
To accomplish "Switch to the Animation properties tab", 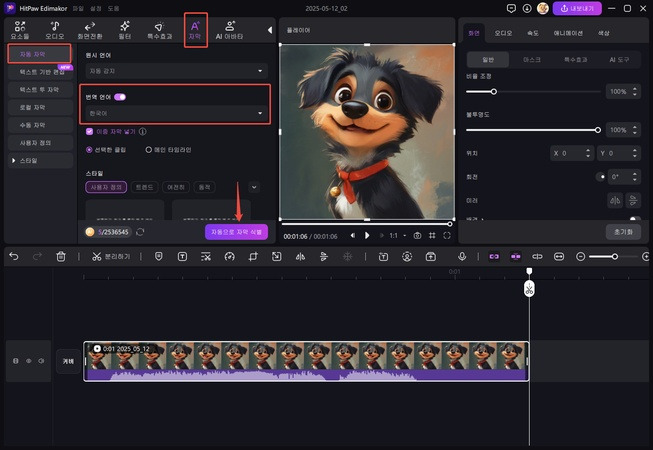I will click(568, 33).
